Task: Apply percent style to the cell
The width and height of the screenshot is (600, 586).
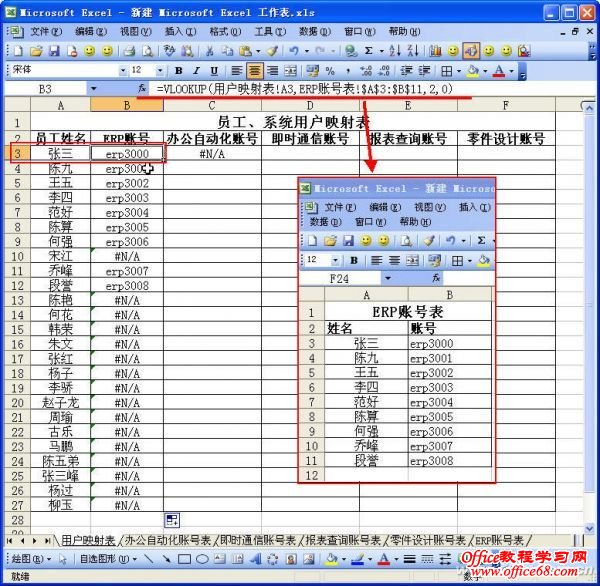Action: pos(330,71)
